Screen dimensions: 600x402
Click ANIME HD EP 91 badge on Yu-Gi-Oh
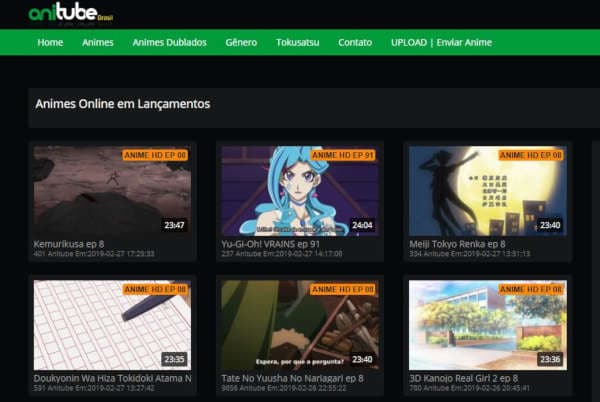point(342,155)
